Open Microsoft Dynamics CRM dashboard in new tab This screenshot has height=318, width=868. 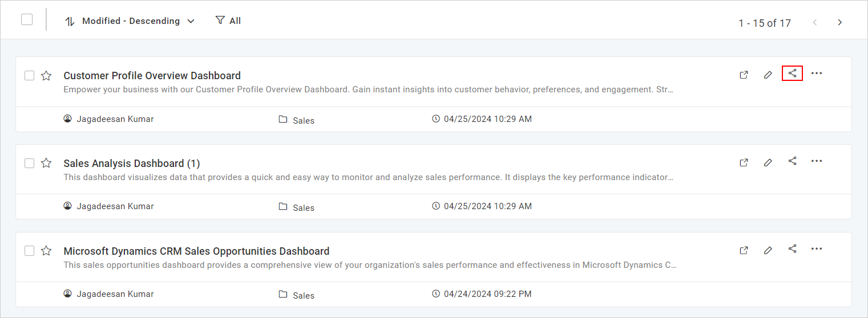coord(744,250)
